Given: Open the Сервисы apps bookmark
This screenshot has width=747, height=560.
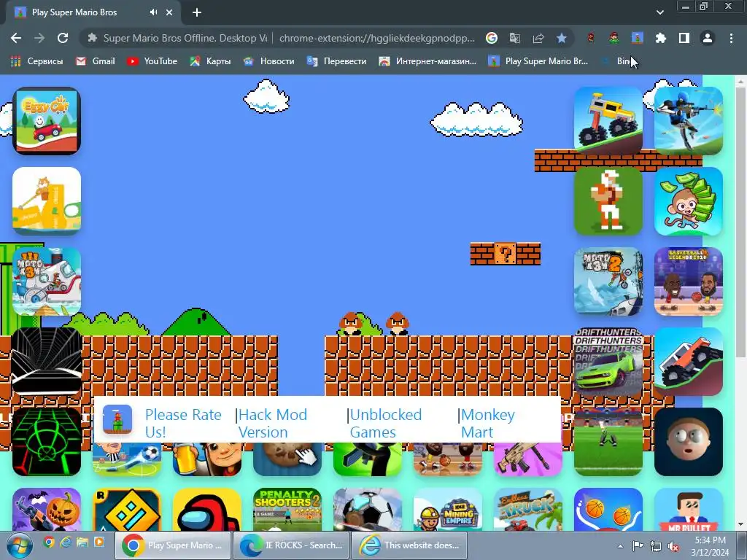Looking at the screenshot, I should click(37, 61).
